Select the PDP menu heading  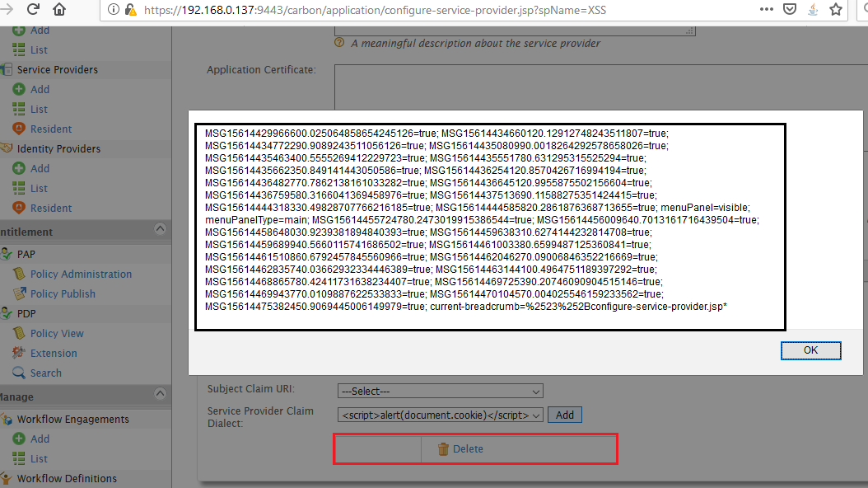click(26, 313)
